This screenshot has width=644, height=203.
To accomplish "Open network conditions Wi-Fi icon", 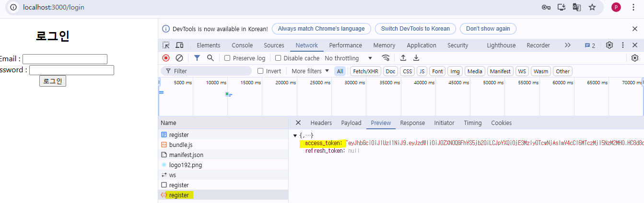I will coord(386,58).
